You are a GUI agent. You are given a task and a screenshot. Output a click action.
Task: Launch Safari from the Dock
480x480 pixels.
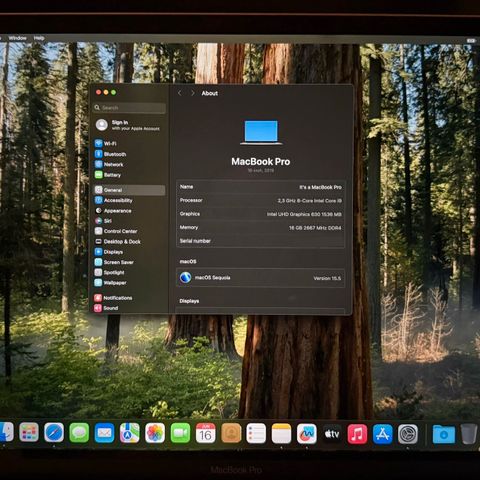tap(54, 433)
